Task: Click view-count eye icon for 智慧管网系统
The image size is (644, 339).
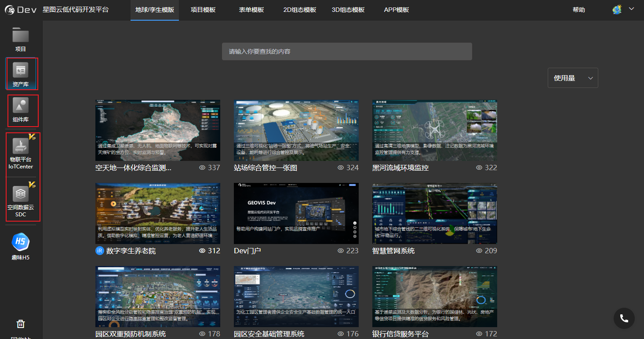Action: (479, 251)
